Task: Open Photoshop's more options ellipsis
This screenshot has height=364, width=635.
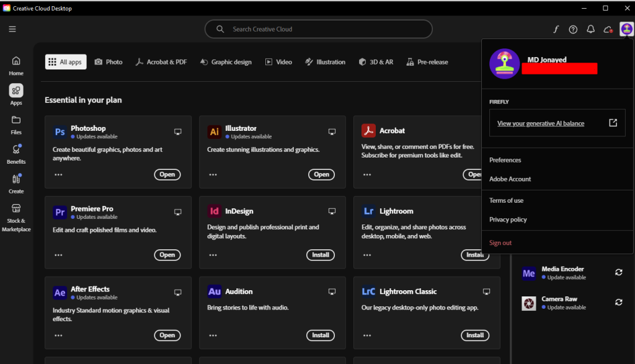Action: point(58,175)
